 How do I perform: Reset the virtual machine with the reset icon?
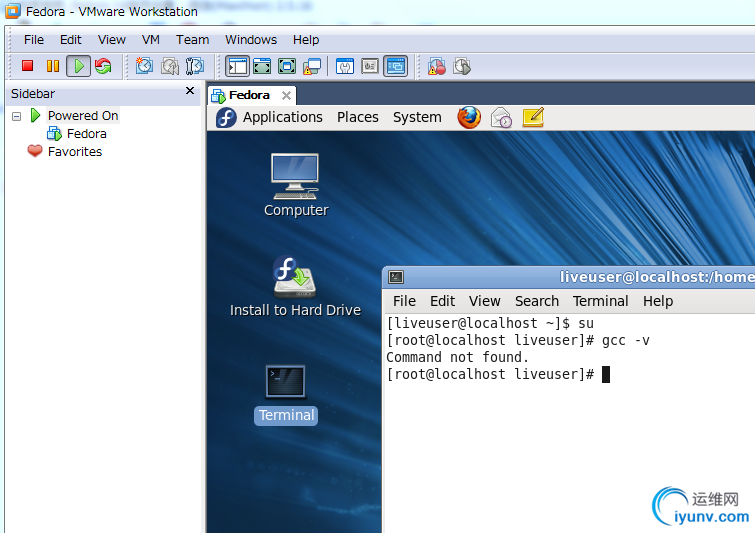pyautogui.click(x=103, y=66)
